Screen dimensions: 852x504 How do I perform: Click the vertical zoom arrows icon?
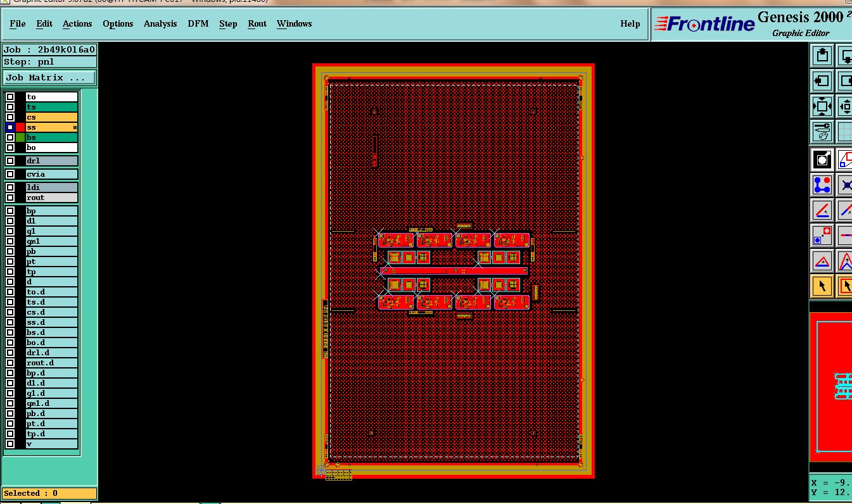point(844,106)
